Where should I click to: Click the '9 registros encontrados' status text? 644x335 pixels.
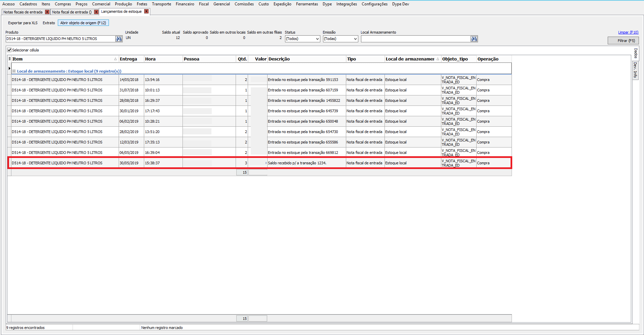tap(26, 328)
